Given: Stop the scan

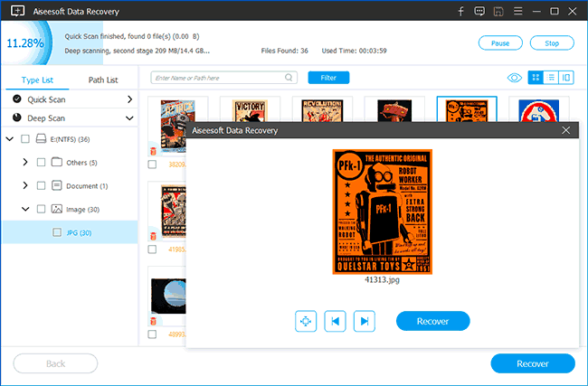Looking at the screenshot, I should click(552, 42).
